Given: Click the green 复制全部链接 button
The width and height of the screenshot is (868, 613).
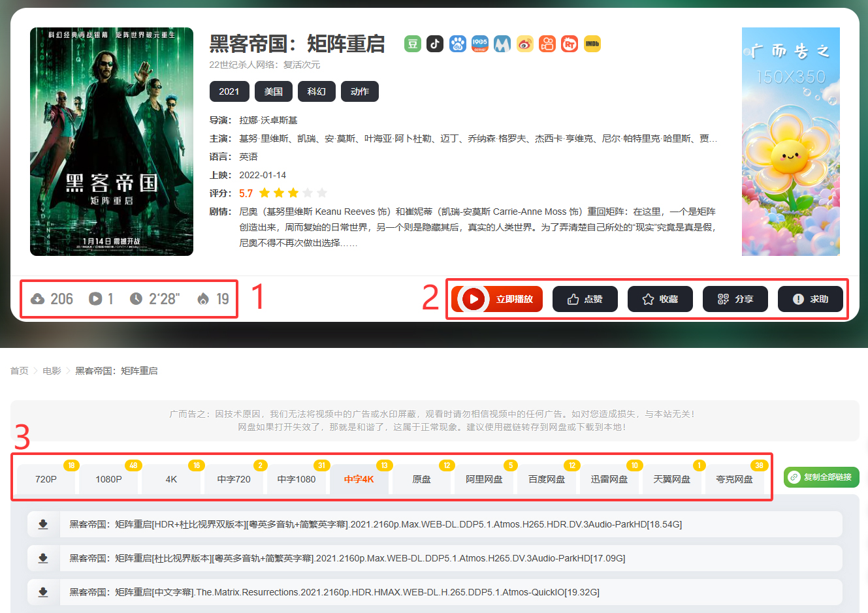Looking at the screenshot, I should click(x=822, y=477).
